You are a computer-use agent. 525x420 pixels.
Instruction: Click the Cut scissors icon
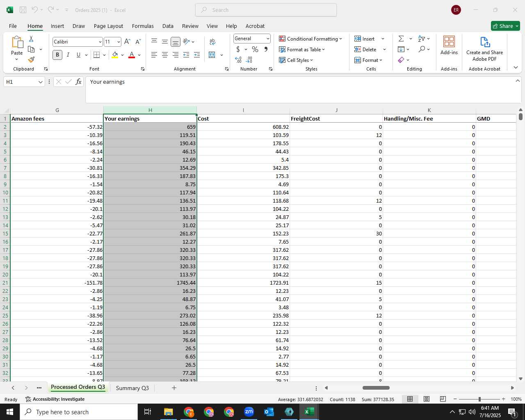point(31,39)
